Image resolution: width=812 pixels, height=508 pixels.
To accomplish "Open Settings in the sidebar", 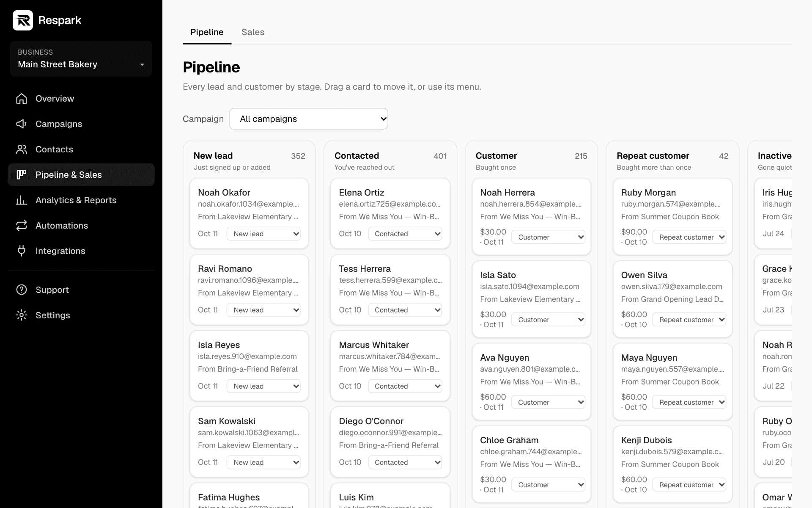I will click(x=81, y=315).
